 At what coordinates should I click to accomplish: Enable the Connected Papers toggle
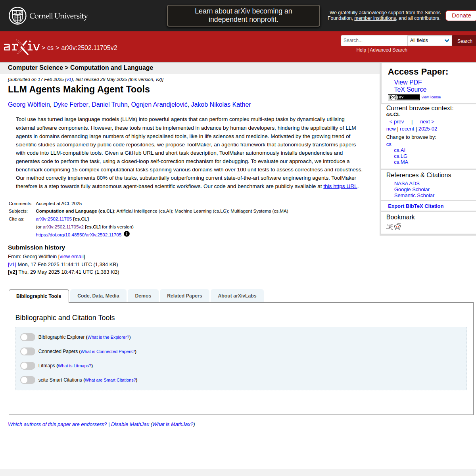[28, 351]
